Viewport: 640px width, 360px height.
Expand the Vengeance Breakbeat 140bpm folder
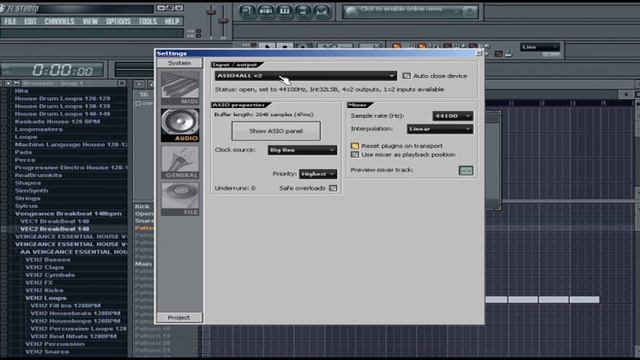(x=68, y=213)
